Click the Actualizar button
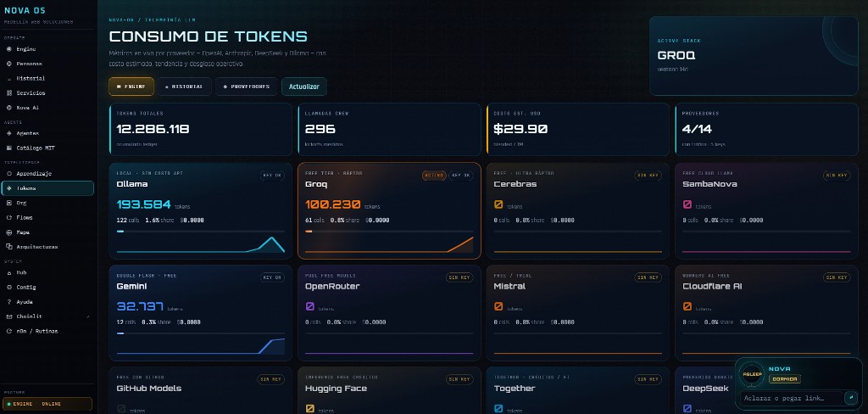Screen dimensions: 868x414 pos(304,87)
